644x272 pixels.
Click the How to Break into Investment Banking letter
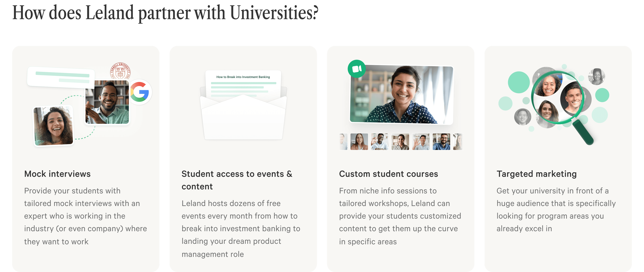[243, 85]
